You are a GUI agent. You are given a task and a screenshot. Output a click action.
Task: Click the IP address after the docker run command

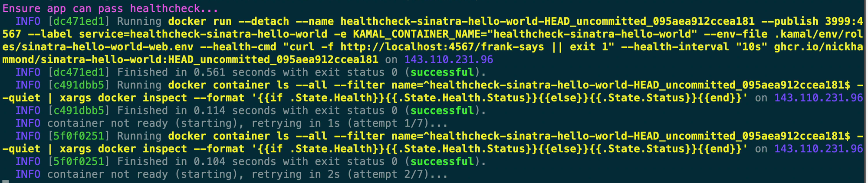click(448, 59)
